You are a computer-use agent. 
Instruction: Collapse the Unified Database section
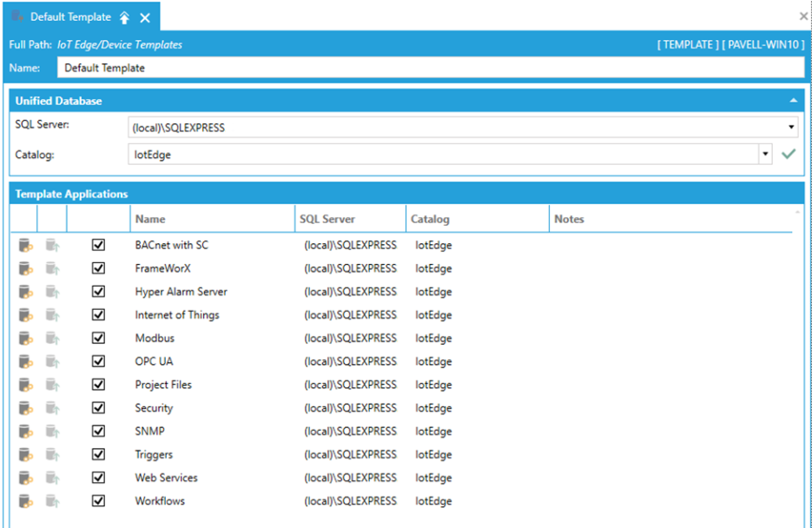tap(793, 101)
